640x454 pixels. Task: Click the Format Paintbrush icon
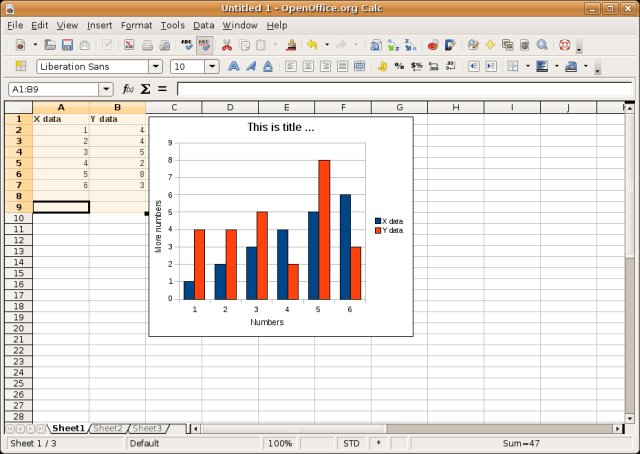tap(291, 45)
